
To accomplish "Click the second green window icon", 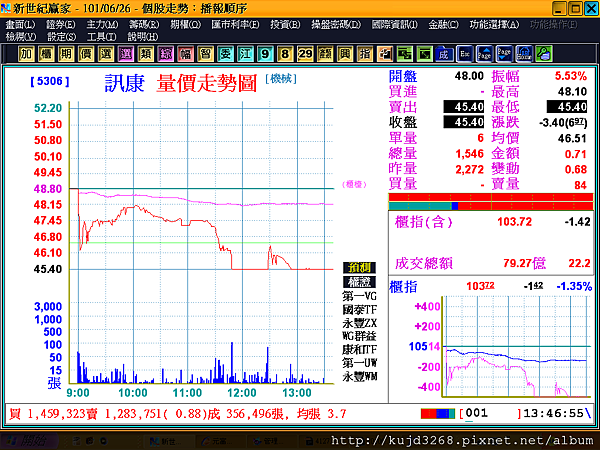I will pyautogui.click(x=424, y=54).
